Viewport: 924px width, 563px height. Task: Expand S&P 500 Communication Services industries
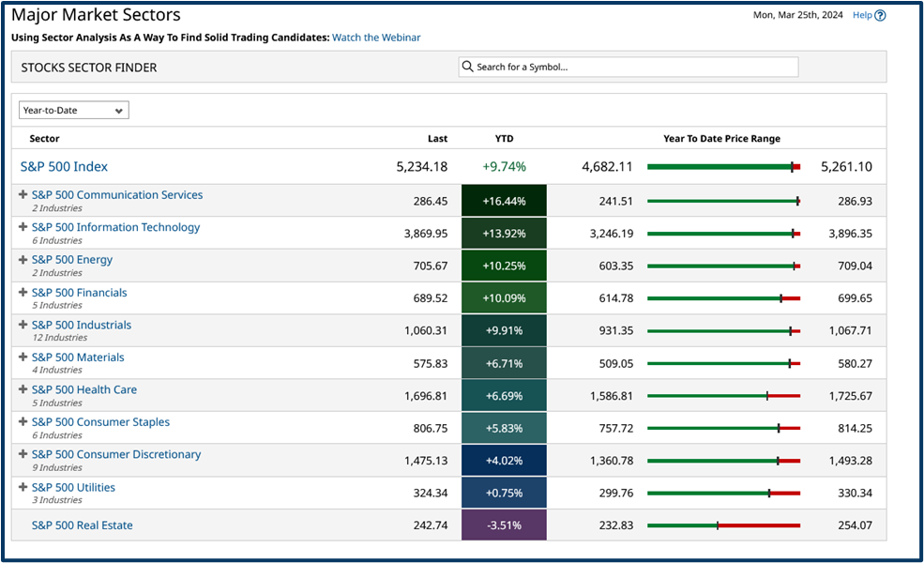tap(23, 194)
